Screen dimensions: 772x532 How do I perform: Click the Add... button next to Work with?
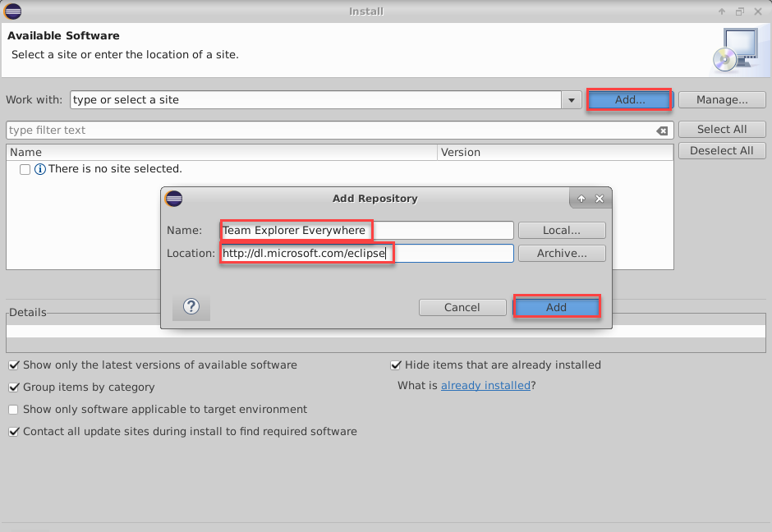point(629,100)
